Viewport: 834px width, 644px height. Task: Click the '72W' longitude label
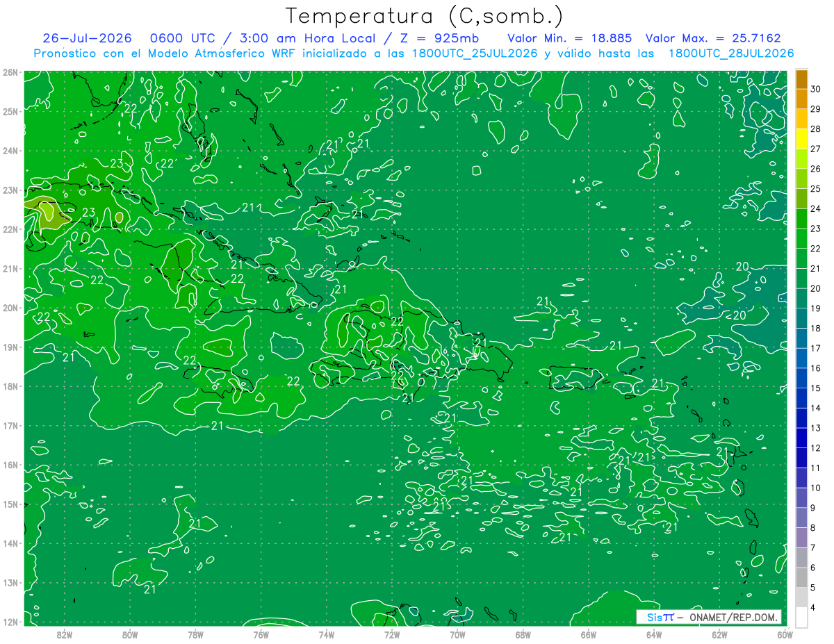(x=392, y=634)
